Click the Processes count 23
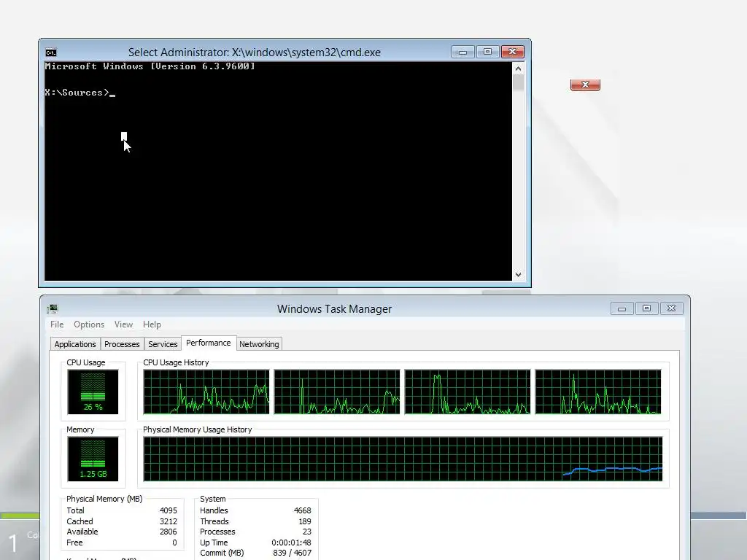 pyautogui.click(x=307, y=532)
